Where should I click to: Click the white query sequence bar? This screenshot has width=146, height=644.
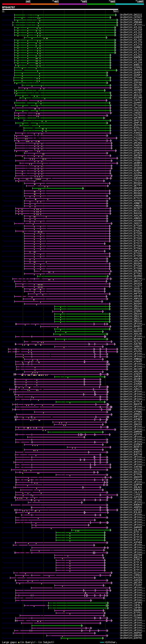point(60,10)
